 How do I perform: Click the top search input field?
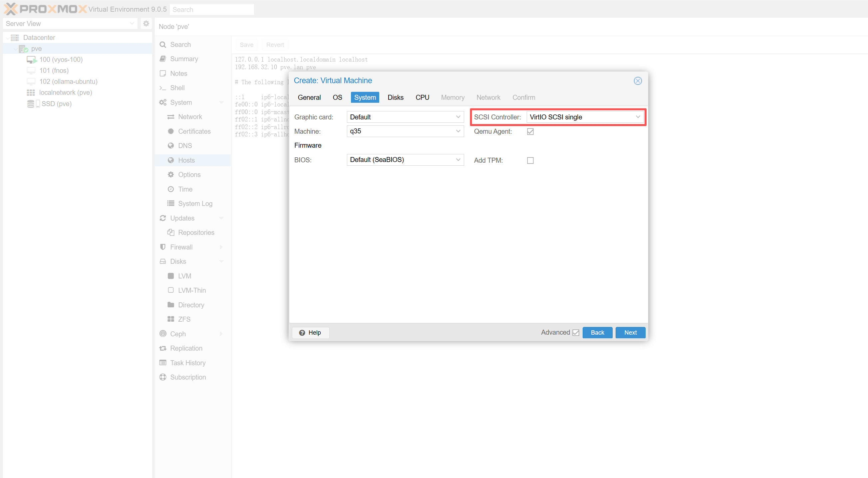click(x=212, y=9)
